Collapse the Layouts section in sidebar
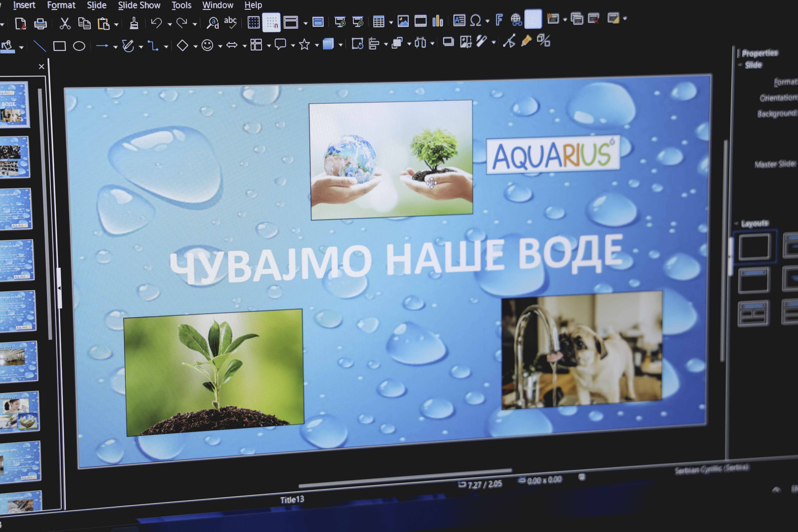798x532 pixels. [x=737, y=223]
